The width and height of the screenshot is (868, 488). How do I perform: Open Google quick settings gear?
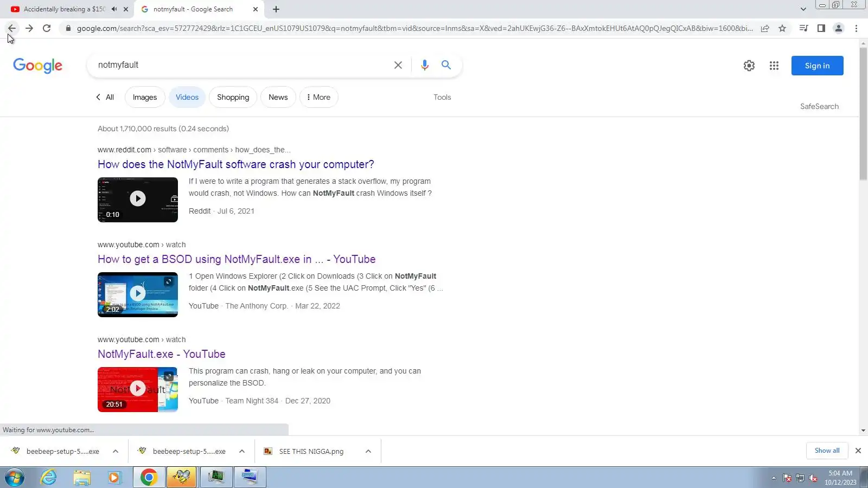tap(749, 66)
